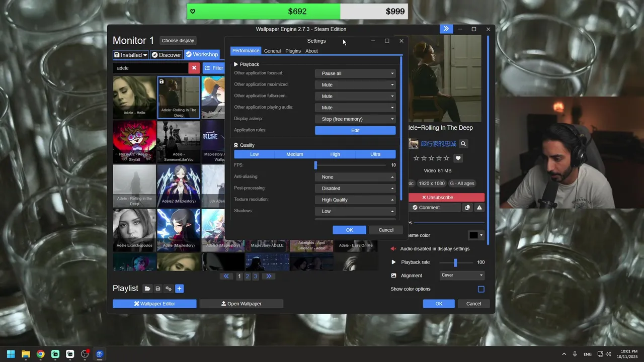644x362 pixels.
Task: Open Windows Start menu
Action: (x=11, y=354)
